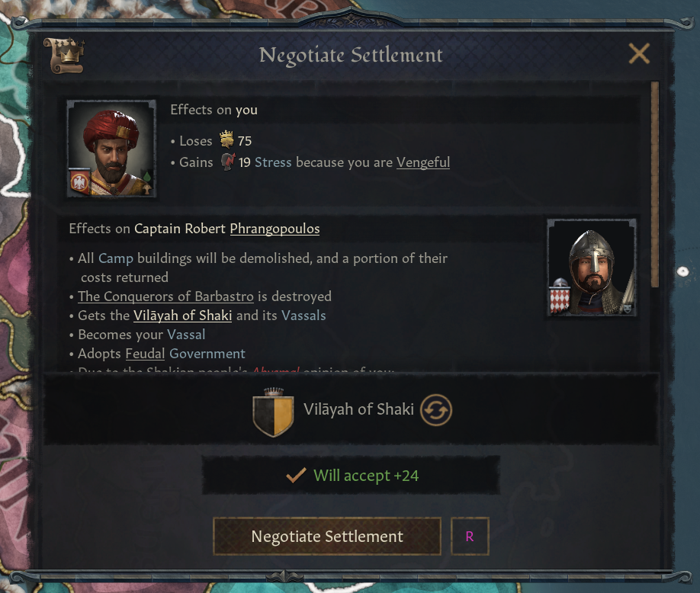The height and width of the screenshot is (593, 700).
Task: Swap the Vilāyah of Shaki title selection
Action: (x=436, y=410)
